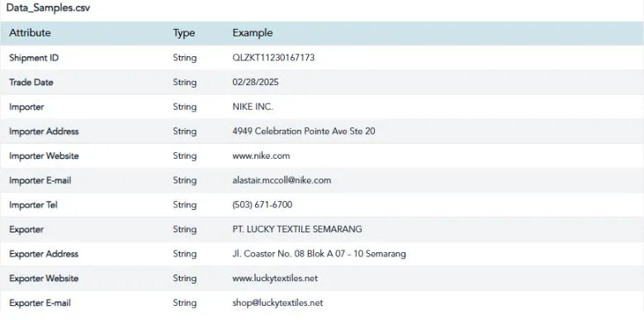Click String type in Exporter row
This screenshot has width=644, height=320.
(x=184, y=230)
